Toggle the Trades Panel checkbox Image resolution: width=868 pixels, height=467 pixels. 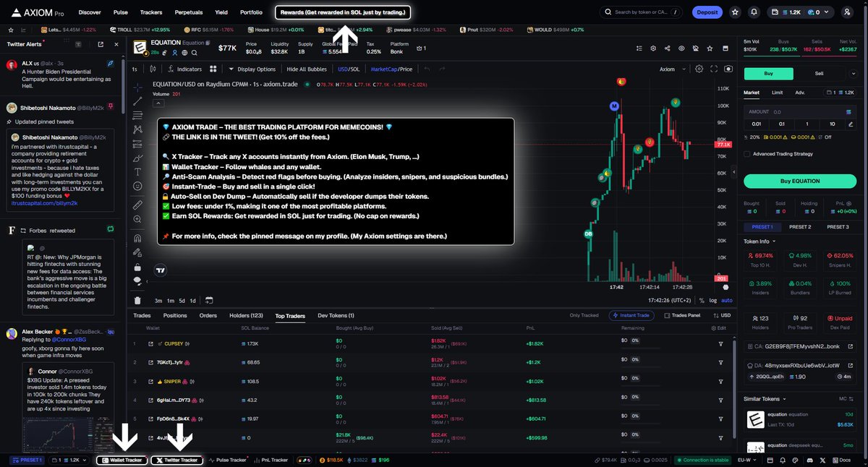pos(683,316)
